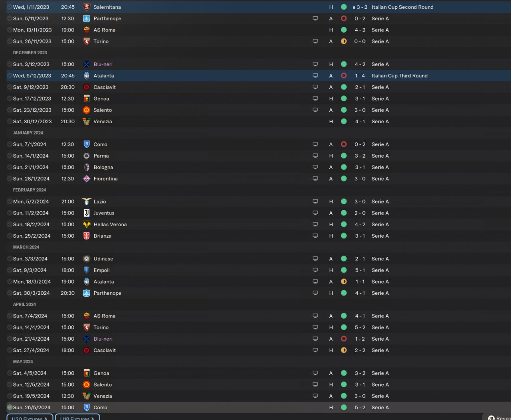Click the loss result indicator for Atalanta cup match
511x420 pixels.
point(344,76)
